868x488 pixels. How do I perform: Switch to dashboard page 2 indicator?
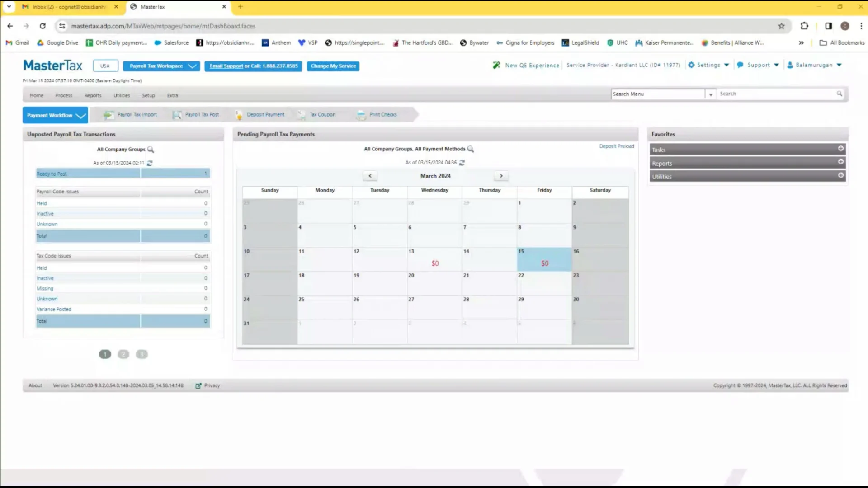(x=123, y=354)
